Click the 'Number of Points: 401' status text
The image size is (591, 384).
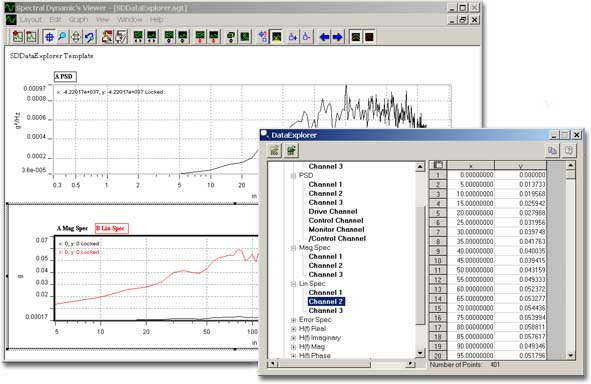[x=464, y=365]
